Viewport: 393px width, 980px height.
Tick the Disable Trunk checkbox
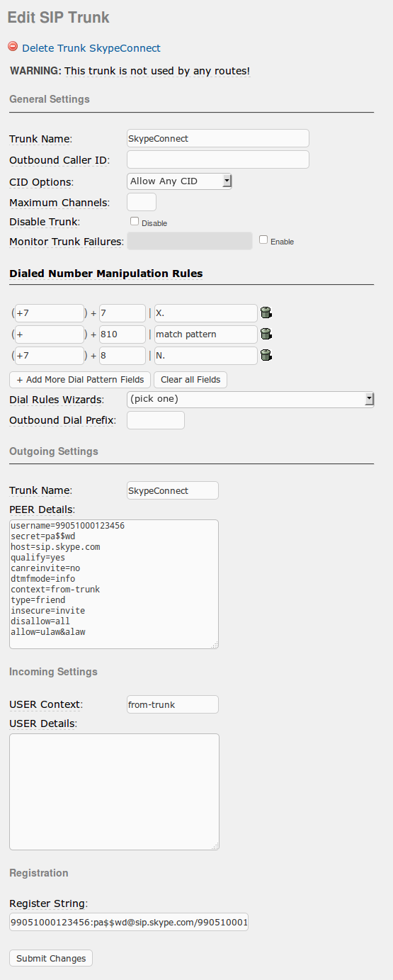pyautogui.click(x=135, y=221)
